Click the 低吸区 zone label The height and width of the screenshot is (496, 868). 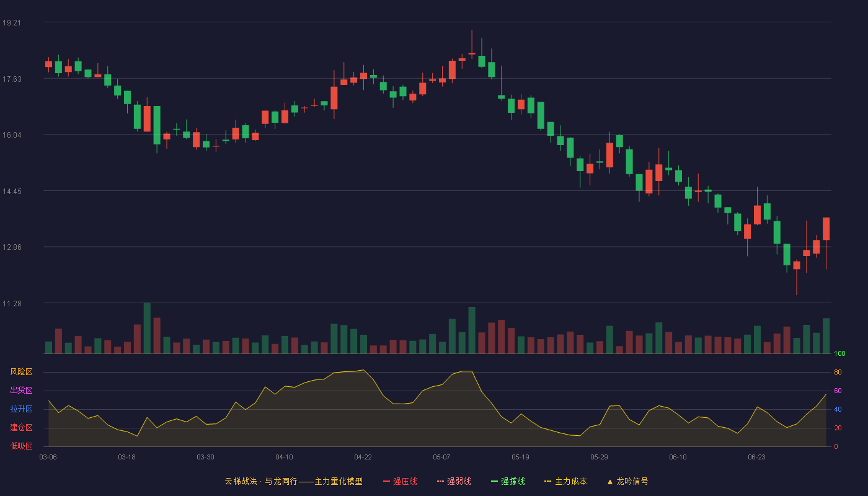click(x=21, y=446)
